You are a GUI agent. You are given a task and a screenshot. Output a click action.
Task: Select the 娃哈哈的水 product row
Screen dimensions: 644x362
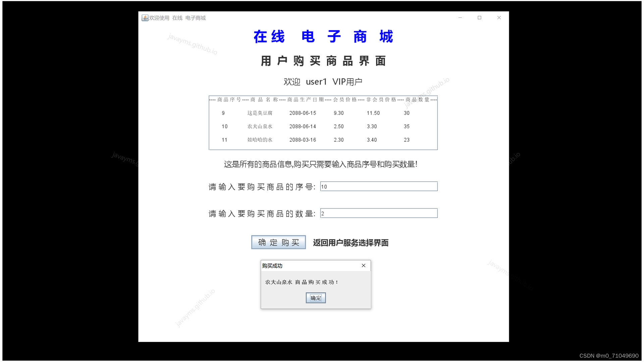[x=260, y=140]
